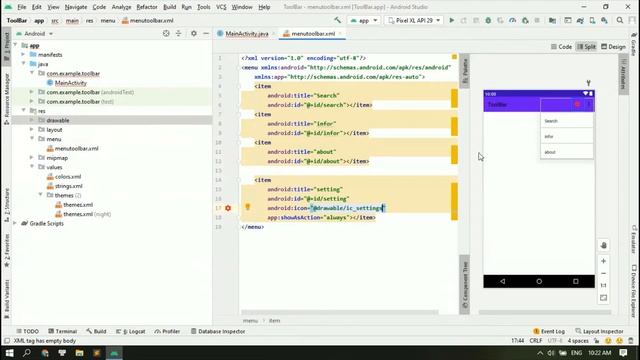
Task: Open project panel settings gear
Action: (x=193, y=33)
